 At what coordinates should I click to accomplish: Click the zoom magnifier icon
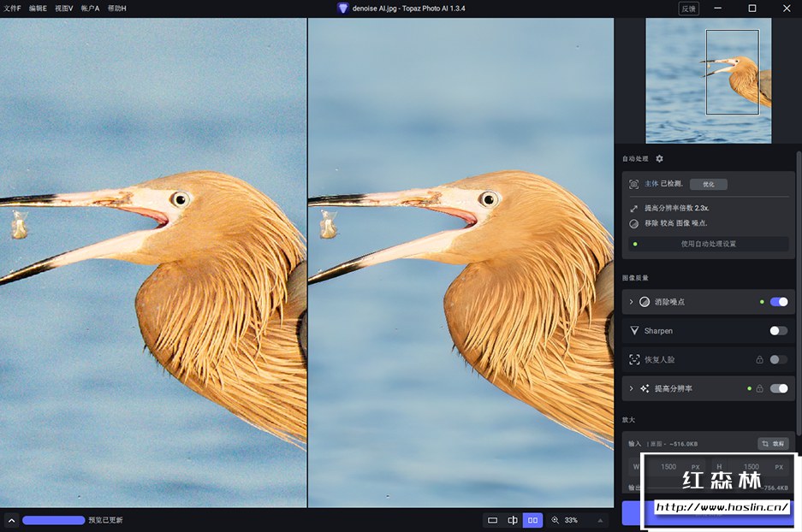point(555,520)
